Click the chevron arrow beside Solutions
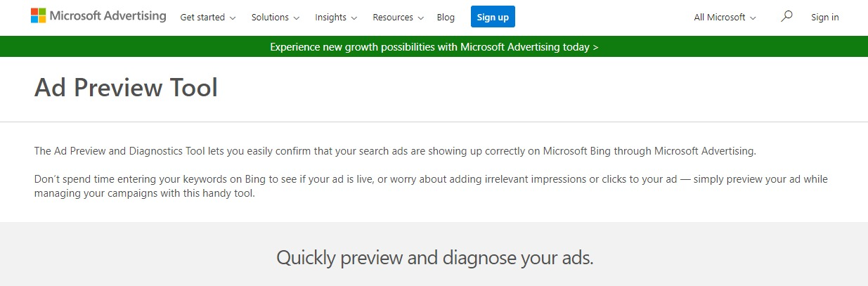 tap(297, 18)
